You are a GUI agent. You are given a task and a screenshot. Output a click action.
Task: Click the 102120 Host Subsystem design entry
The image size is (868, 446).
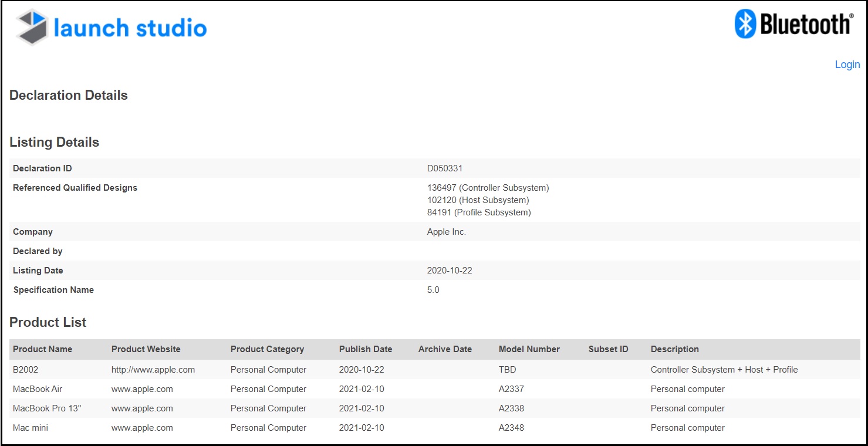(478, 200)
